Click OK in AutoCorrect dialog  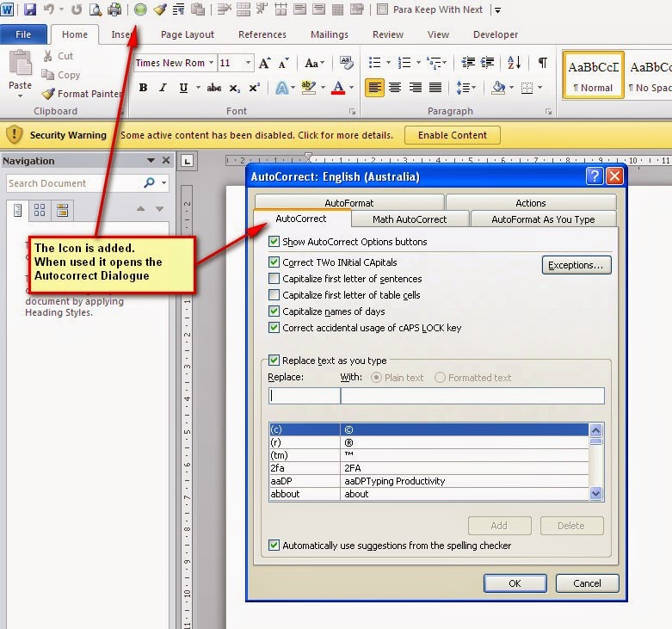(515, 583)
